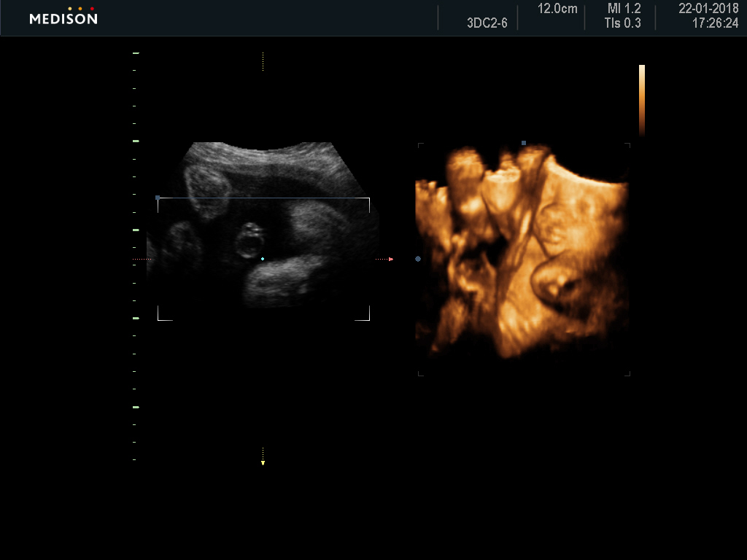Screen dimensions: 747x560
Task: Click blue dot handle left of 3D image
Action: click(x=418, y=259)
